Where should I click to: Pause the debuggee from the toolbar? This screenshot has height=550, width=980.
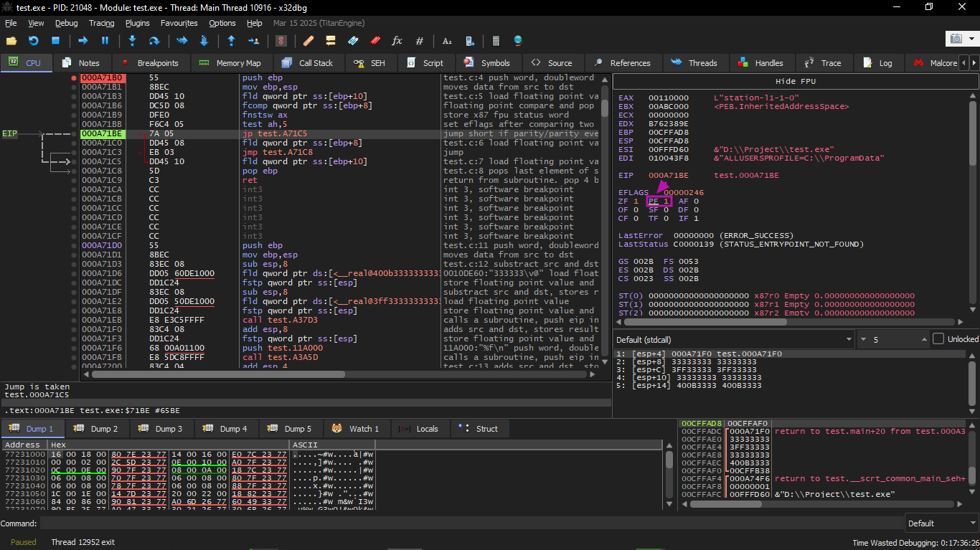point(105,41)
